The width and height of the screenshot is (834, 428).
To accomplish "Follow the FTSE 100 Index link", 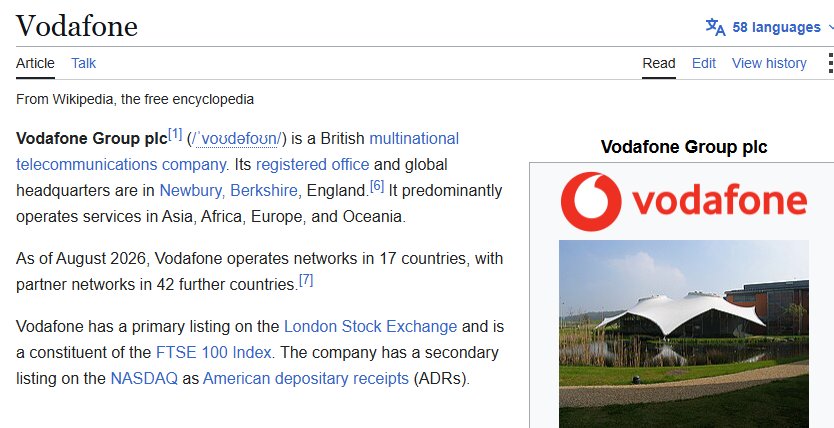I will 214,353.
